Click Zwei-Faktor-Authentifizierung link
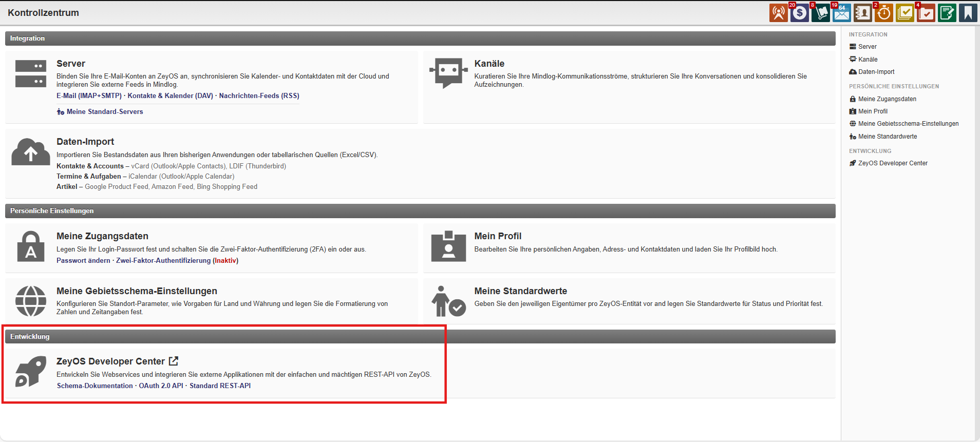The image size is (980, 442). [x=163, y=261]
